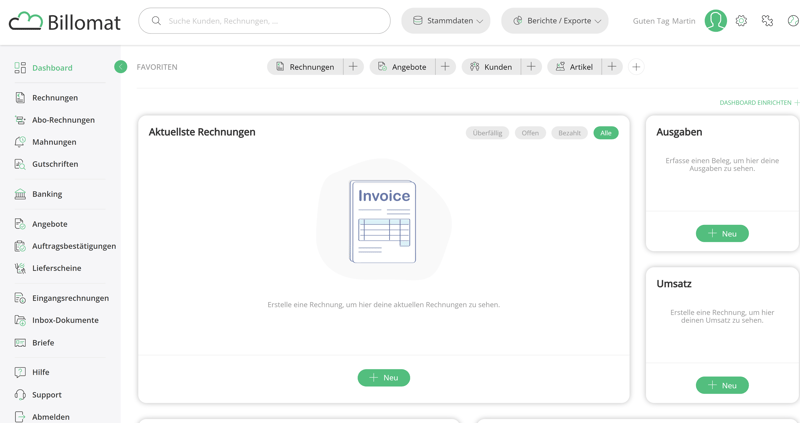Click the Lieferscheine truck icon

point(20,268)
